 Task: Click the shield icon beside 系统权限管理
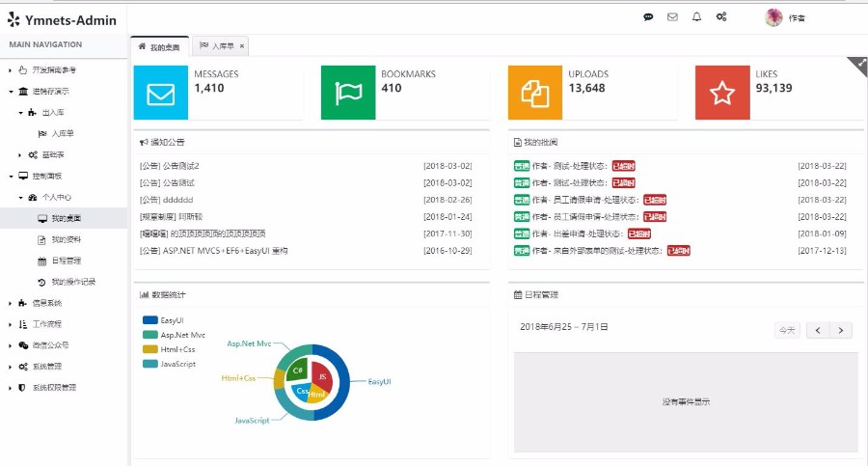coord(22,388)
